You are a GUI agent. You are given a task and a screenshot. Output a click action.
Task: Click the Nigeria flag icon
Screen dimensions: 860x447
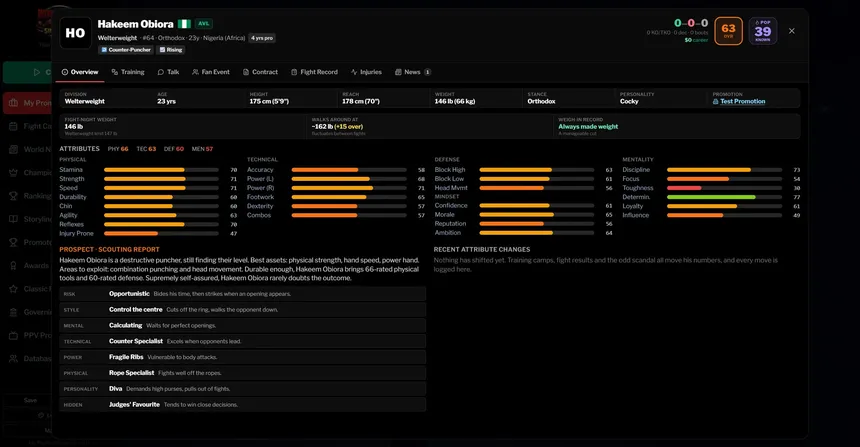coord(184,24)
